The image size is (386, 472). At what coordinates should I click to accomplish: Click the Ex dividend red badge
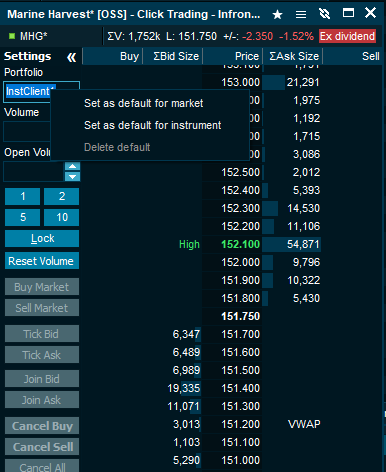coord(348,36)
